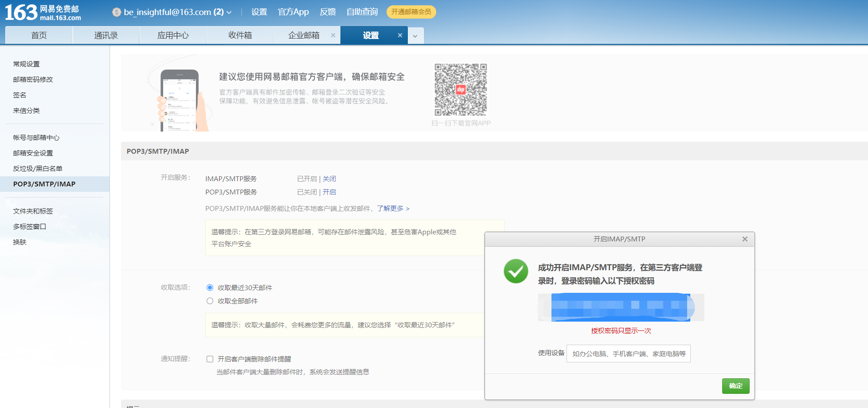This screenshot has height=408, width=868.
Task: Select 多标签窗口 in sidebar
Action: click(30, 226)
